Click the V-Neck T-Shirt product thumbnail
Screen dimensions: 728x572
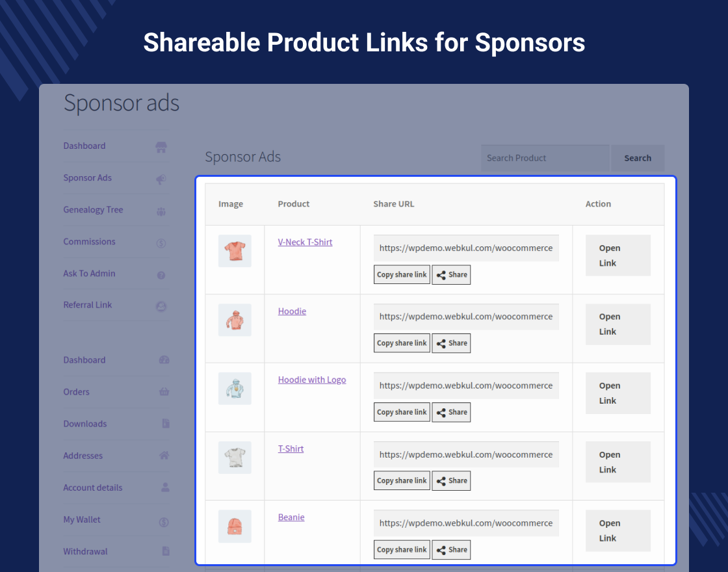(x=235, y=251)
